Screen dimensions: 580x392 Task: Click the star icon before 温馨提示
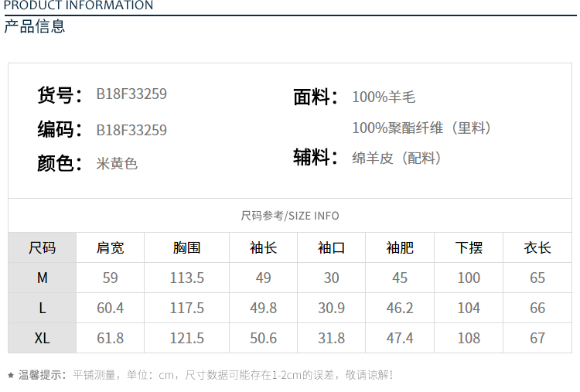tap(11, 375)
